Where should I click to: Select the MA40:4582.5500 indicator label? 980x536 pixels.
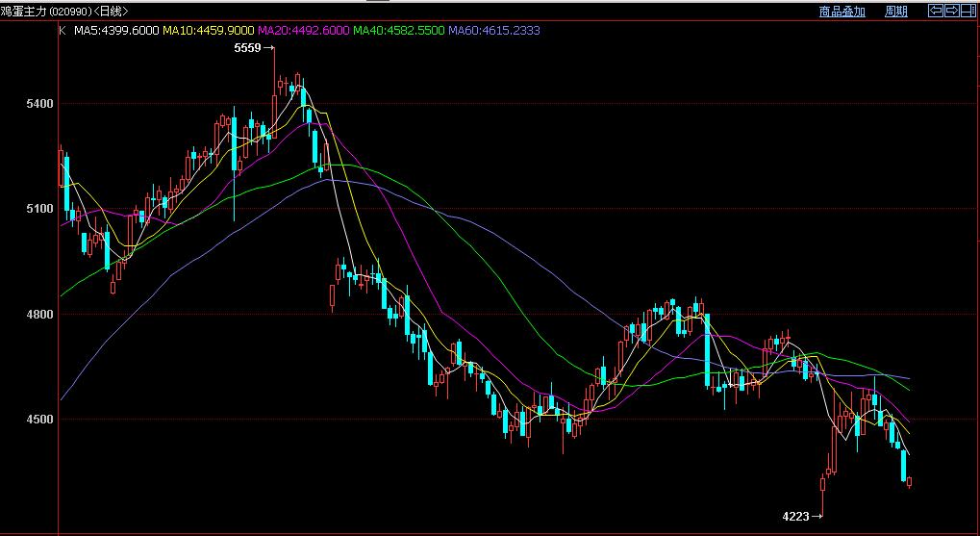(x=399, y=30)
